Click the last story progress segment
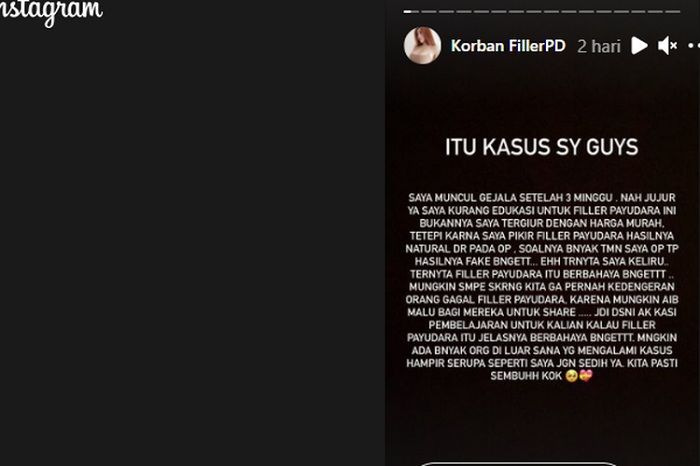Viewport: 700px width, 466px height. coord(673,12)
